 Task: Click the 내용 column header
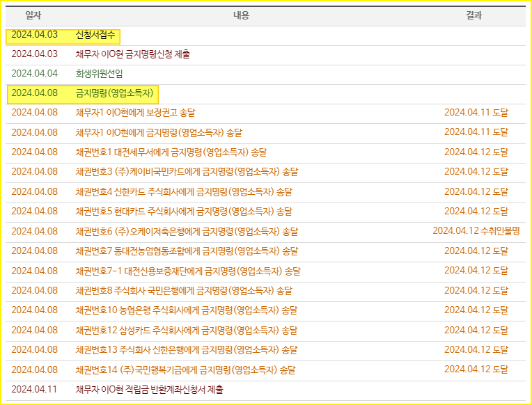click(x=241, y=15)
